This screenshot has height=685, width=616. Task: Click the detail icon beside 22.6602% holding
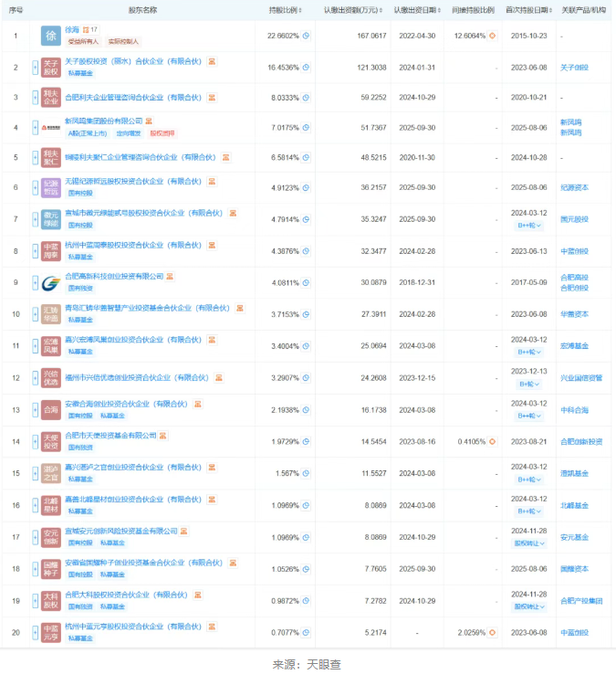(x=307, y=36)
